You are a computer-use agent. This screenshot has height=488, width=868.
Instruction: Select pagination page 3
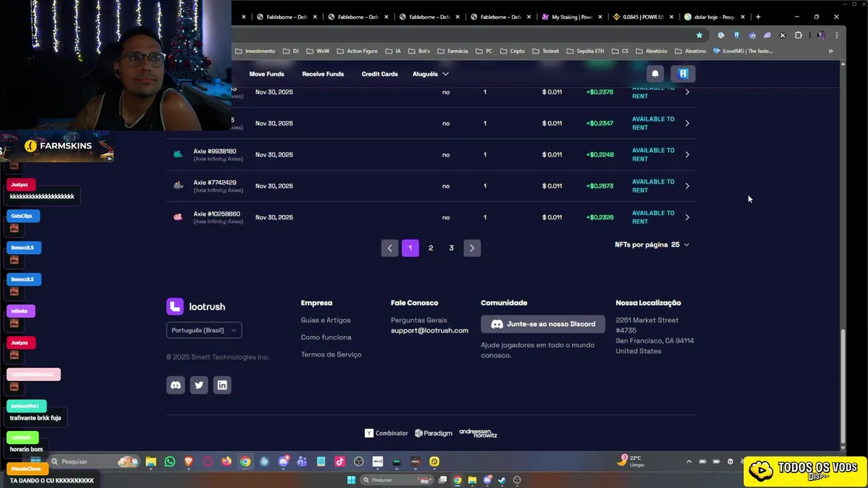451,248
